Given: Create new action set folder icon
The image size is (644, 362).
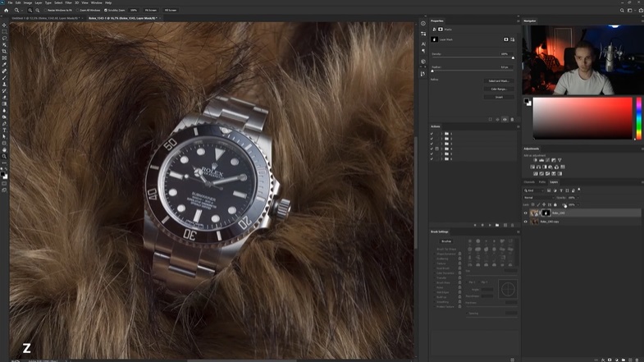Looking at the screenshot, I should point(497,225).
